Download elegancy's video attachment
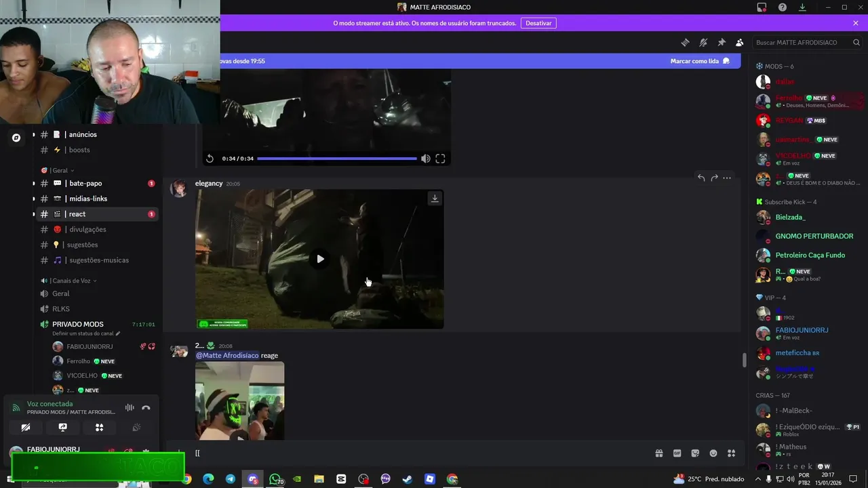 tap(435, 198)
